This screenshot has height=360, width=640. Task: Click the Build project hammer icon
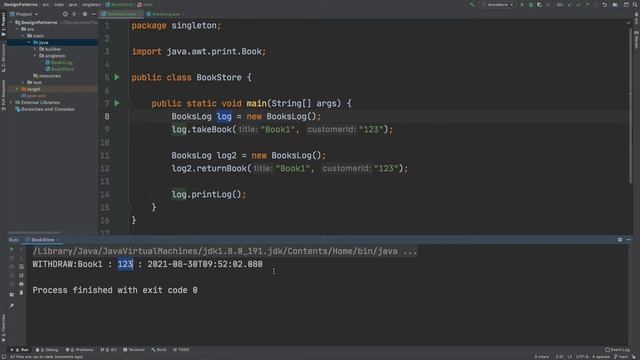click(472, 4)
